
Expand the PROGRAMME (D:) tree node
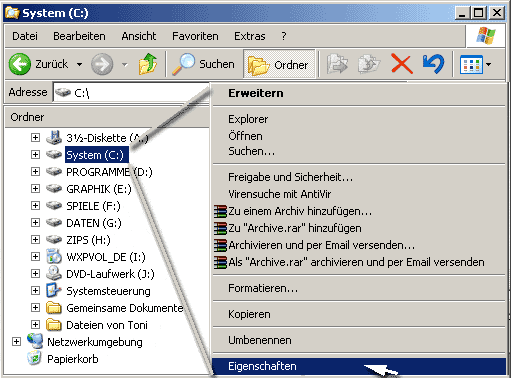pos(35,172)
